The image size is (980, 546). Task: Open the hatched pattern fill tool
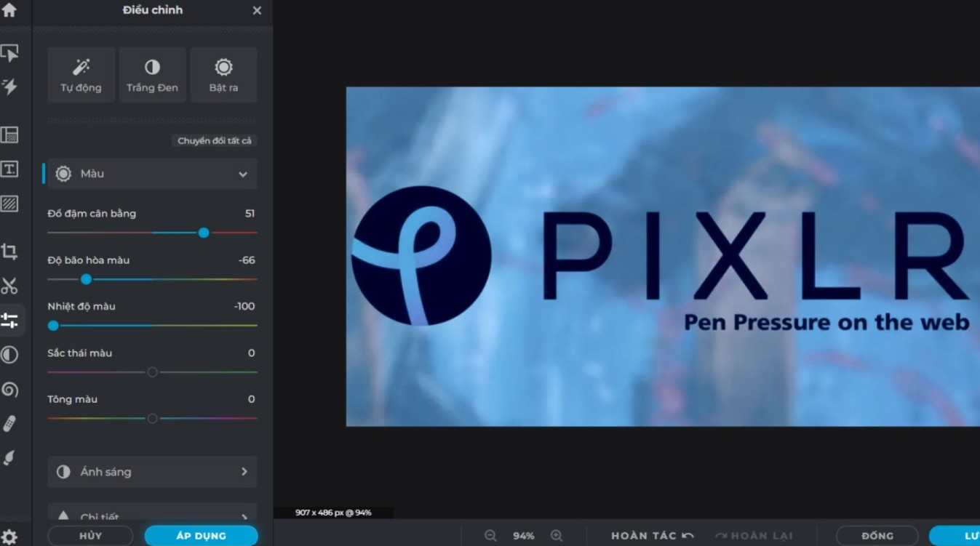[x=9, y=203]
